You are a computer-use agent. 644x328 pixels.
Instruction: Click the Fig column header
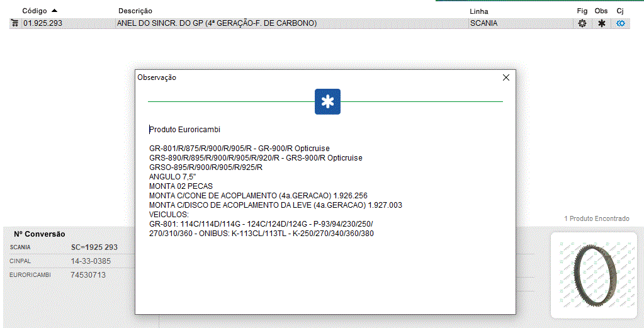point(582,11)
